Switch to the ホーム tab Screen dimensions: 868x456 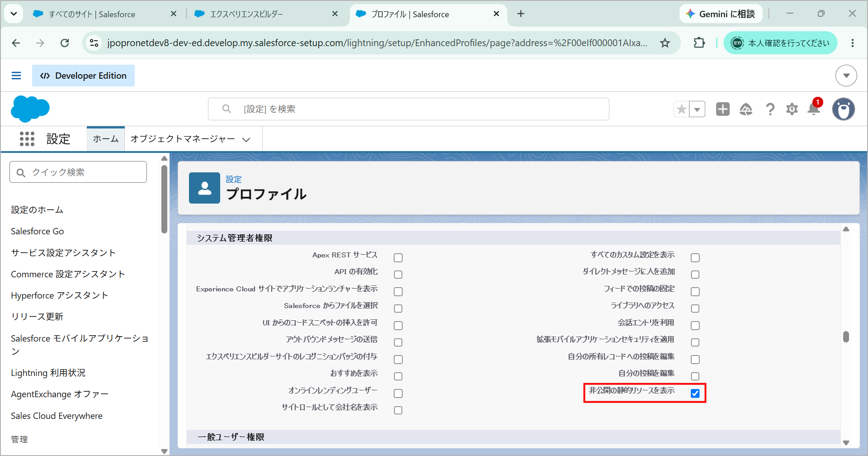tap(106, 139)
